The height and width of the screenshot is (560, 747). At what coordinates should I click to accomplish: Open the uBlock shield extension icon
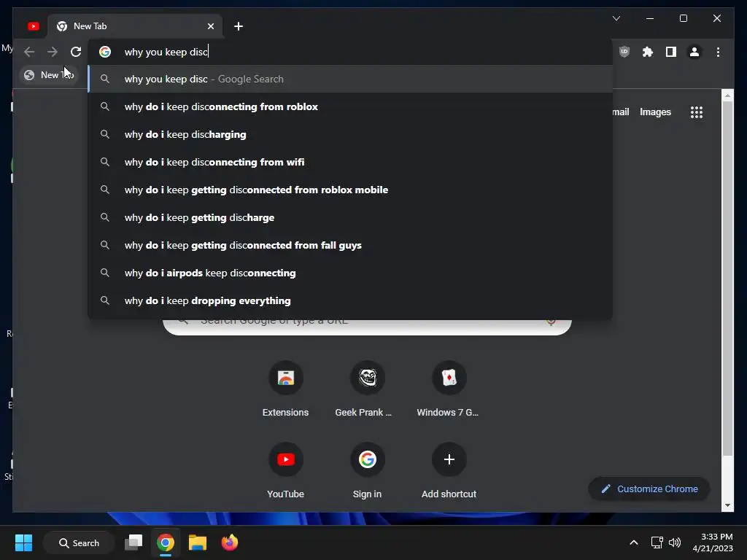pyautogui.click(x=624, y=52)
